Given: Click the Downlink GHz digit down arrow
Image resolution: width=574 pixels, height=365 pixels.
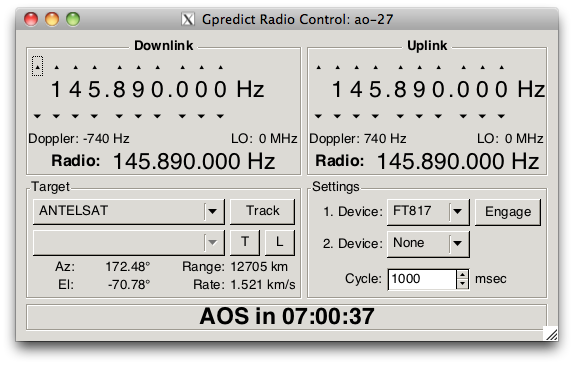Looking at the screenshot, I should pyautogui.click(x=37, y=116).
